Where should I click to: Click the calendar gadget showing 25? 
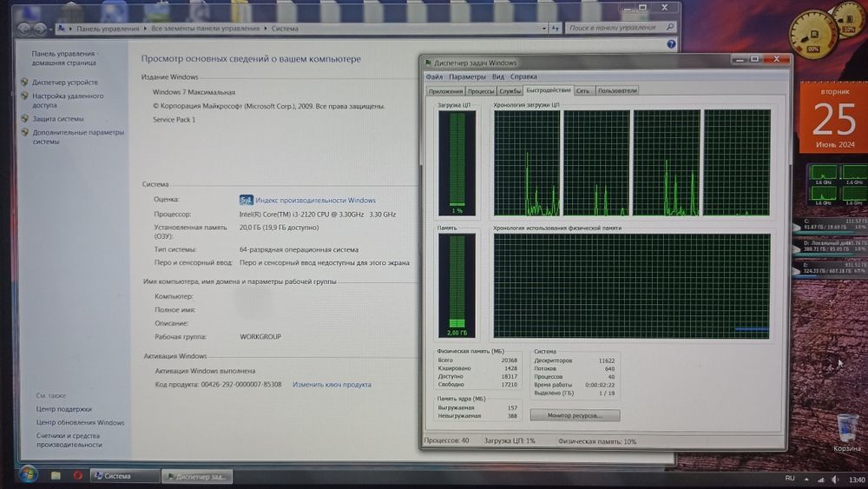click(x=833, y=118)
